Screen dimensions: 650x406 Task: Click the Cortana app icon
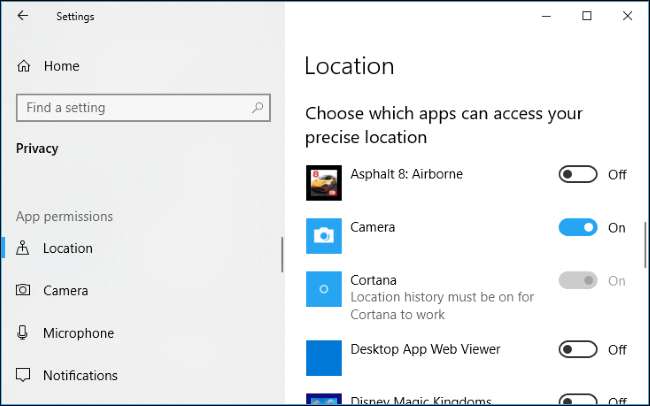tap(323, 288)
